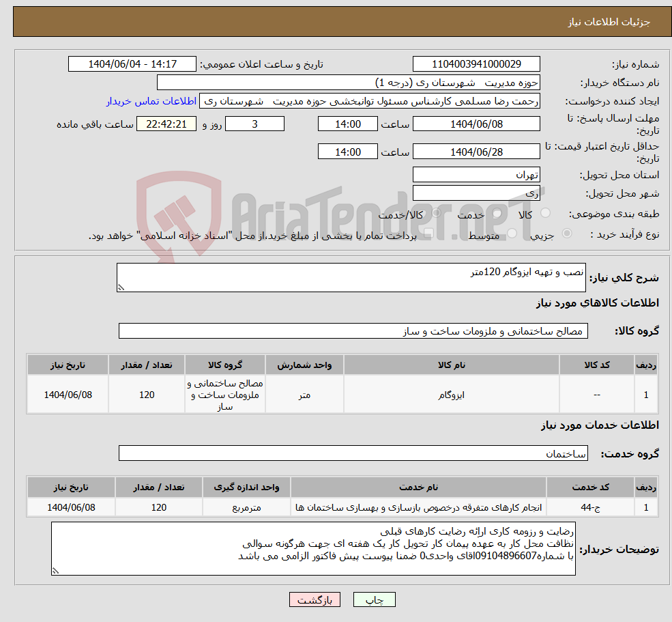Select the خدمت classification option
Screen dimensions: 672x622
pos(497,213)
